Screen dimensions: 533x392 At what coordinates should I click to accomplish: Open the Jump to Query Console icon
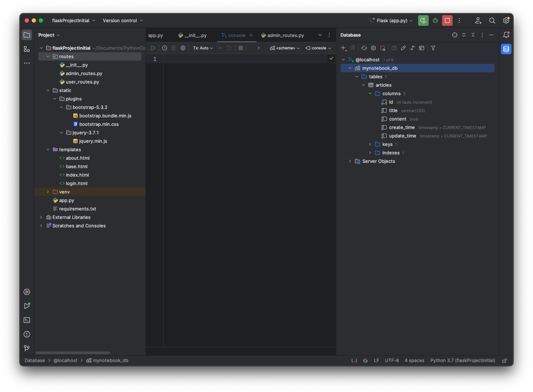422,48
